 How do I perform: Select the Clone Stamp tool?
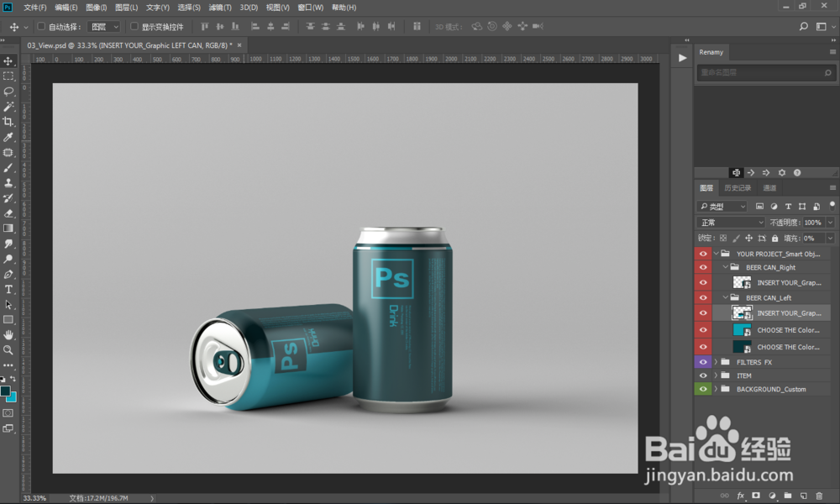click(8, 182)
